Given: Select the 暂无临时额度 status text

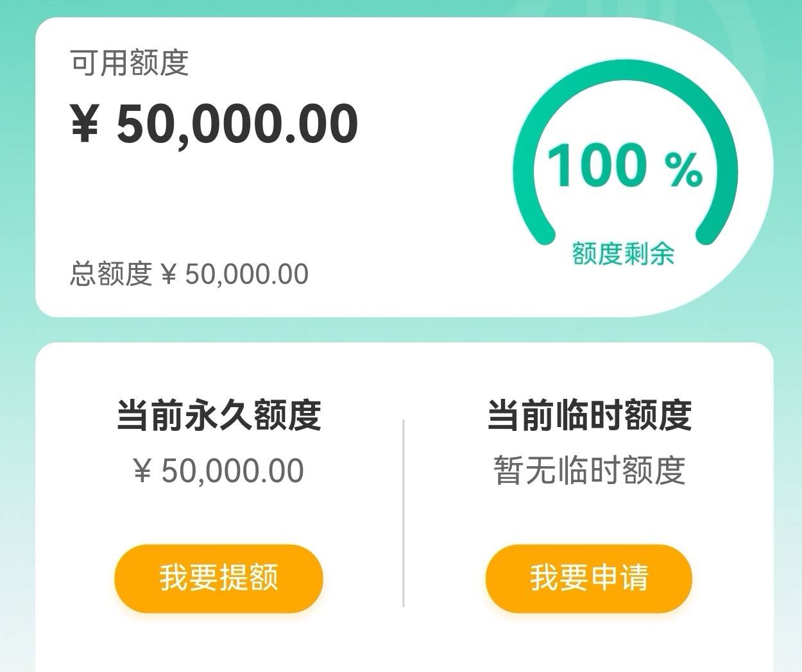Looking at the screenshot, I should pos(589,471).
